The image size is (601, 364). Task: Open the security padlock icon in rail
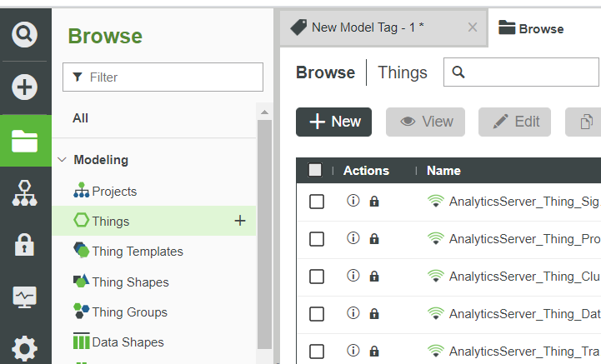click(25, 245)
